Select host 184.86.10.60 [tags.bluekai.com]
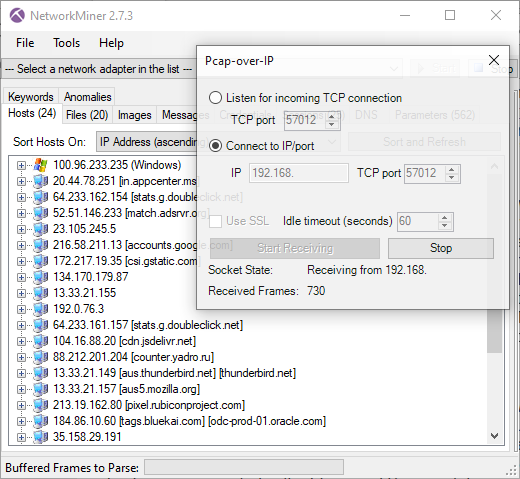This screenshot has width=520, height=479. point(189,421)
